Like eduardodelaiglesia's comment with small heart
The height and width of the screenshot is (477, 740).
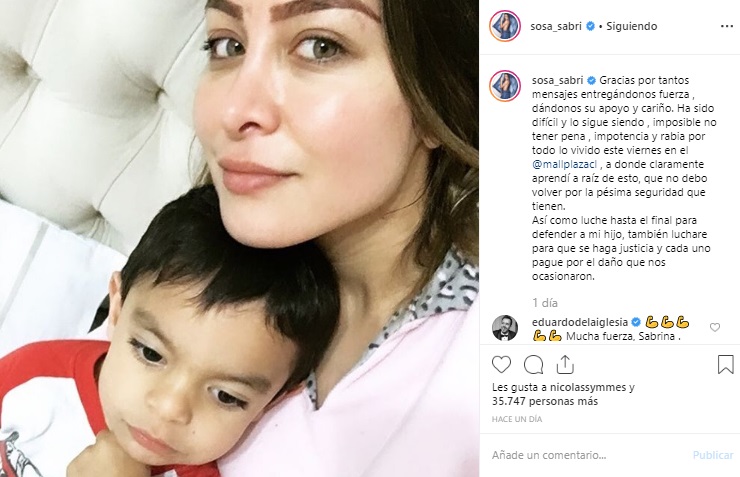[715, 327]
